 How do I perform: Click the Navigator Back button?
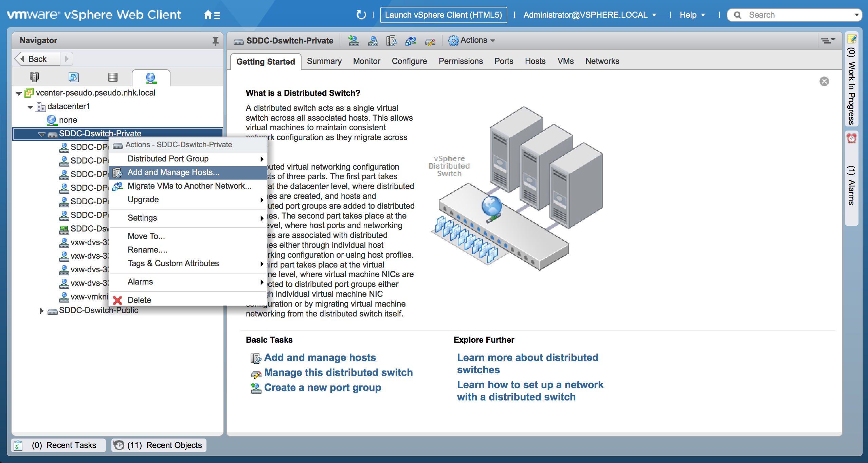37,59
